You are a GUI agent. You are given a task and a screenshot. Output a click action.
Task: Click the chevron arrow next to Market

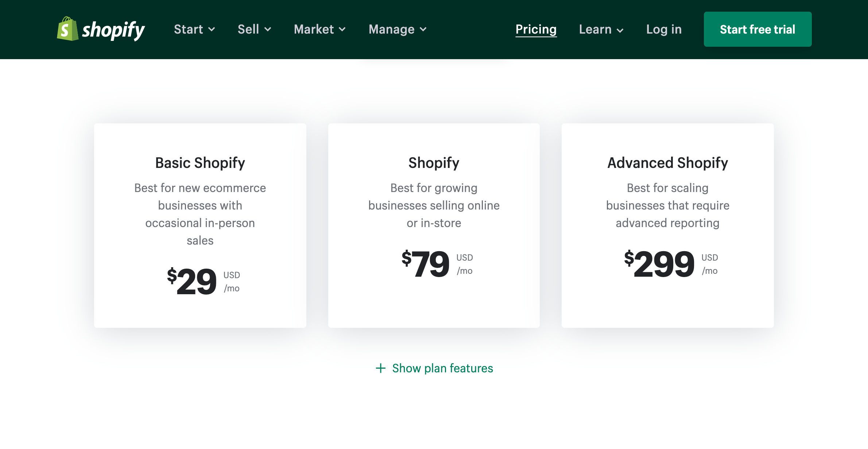[342, 30]
